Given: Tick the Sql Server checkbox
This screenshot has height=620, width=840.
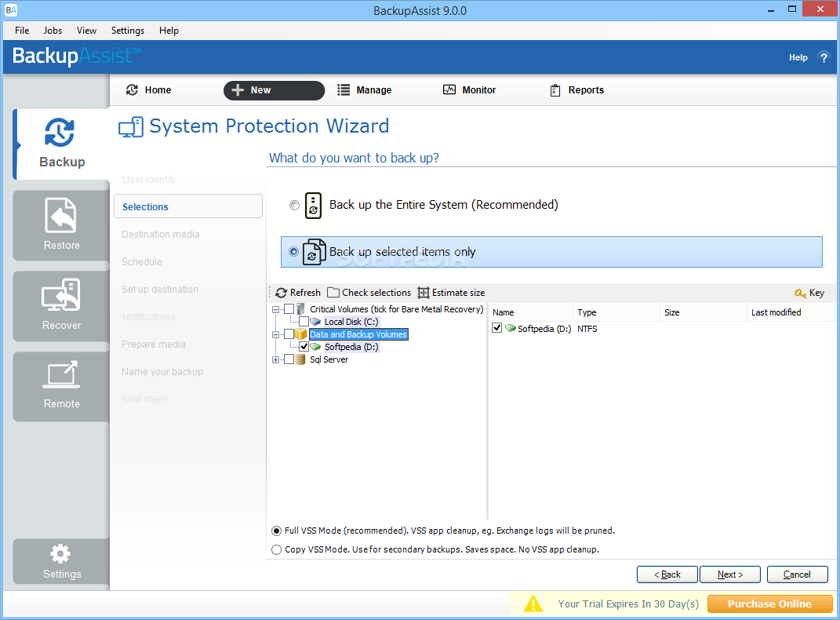Looking at the screenshot, I should (289, 359).
